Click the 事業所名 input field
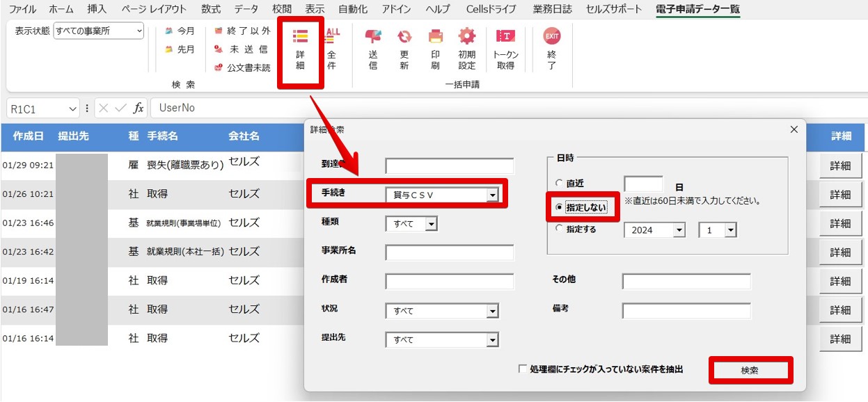The height and width of the screenshot is (402, 868). tap(450, 252)
